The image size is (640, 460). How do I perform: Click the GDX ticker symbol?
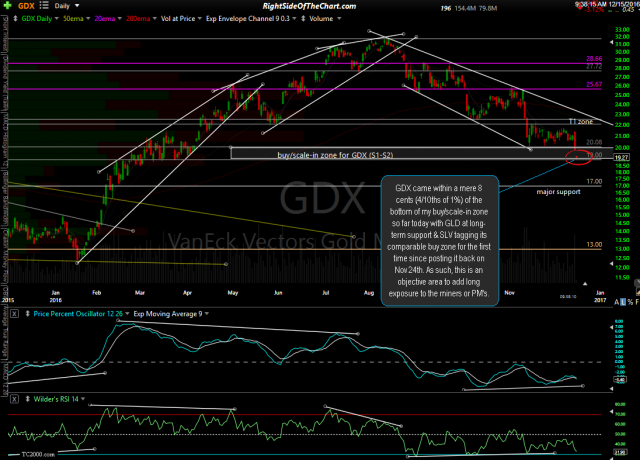pos(26,6)
